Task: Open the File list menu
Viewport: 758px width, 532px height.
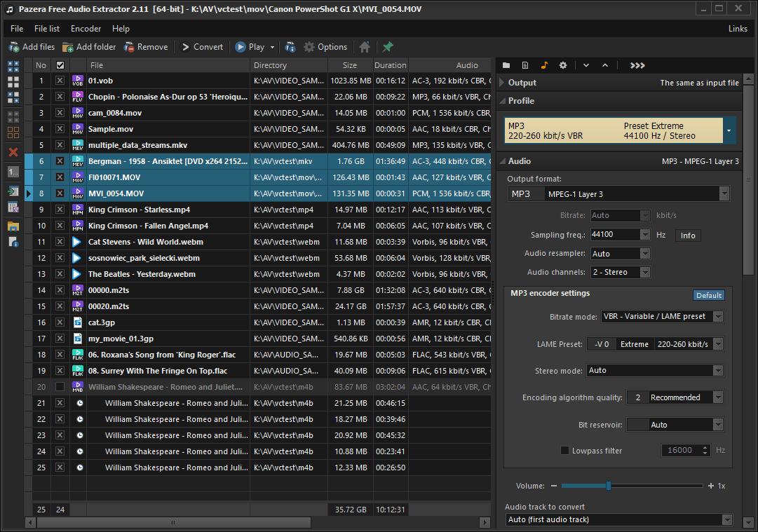Action: [x=46, y=29]
